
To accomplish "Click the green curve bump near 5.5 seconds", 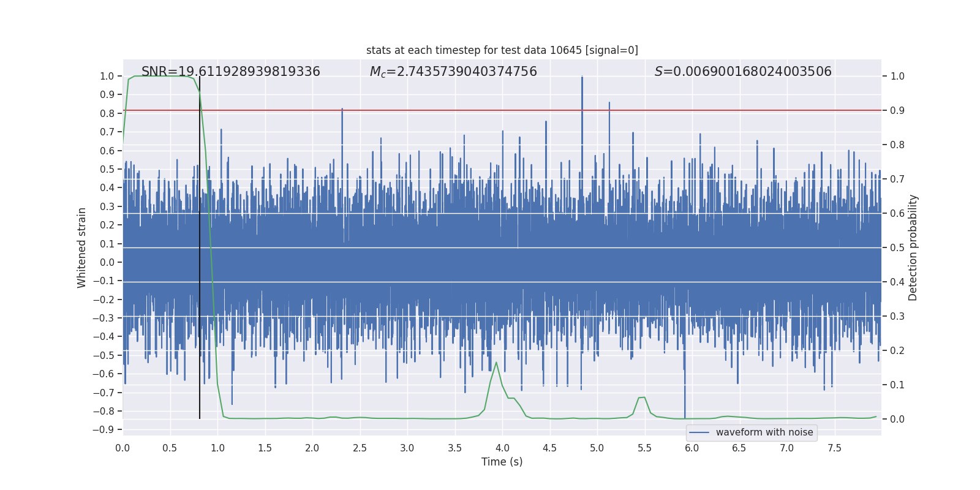I will coord(641,398).
